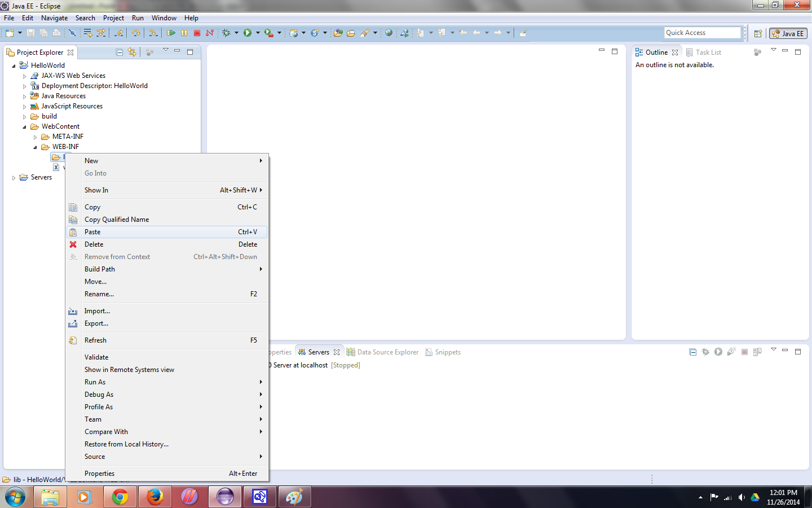Click the Back navigation arrow icon
Image resolution: width=812 pixels, height=508 pixels.
click(x=476, y=33)
